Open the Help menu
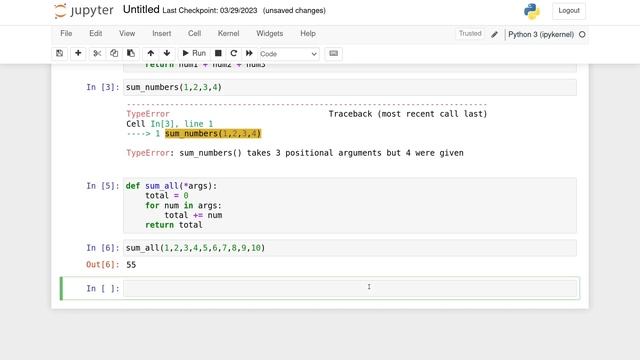640x360 pixels. pos(308,33)
